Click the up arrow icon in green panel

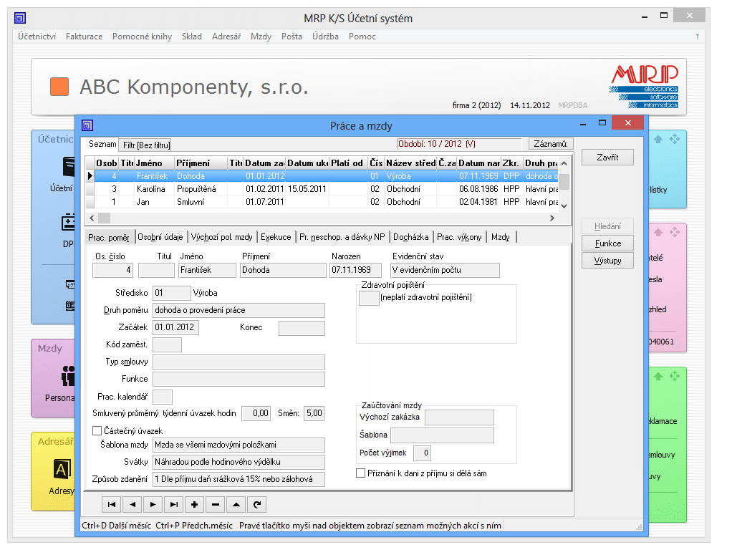(x=658, y=376)
